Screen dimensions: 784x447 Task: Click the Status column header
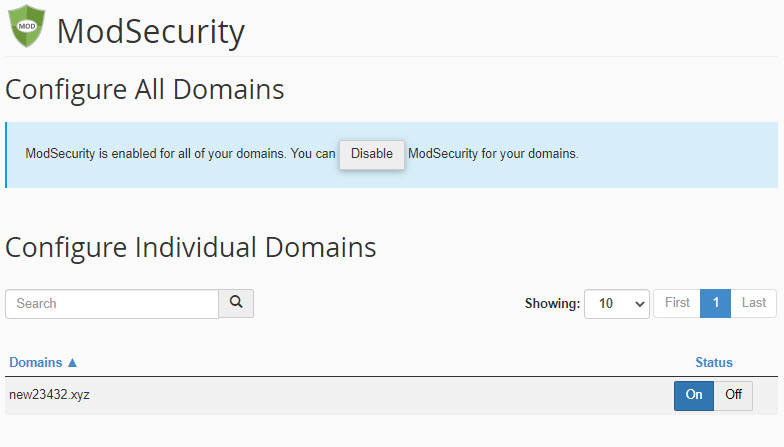tap(714, 362)
